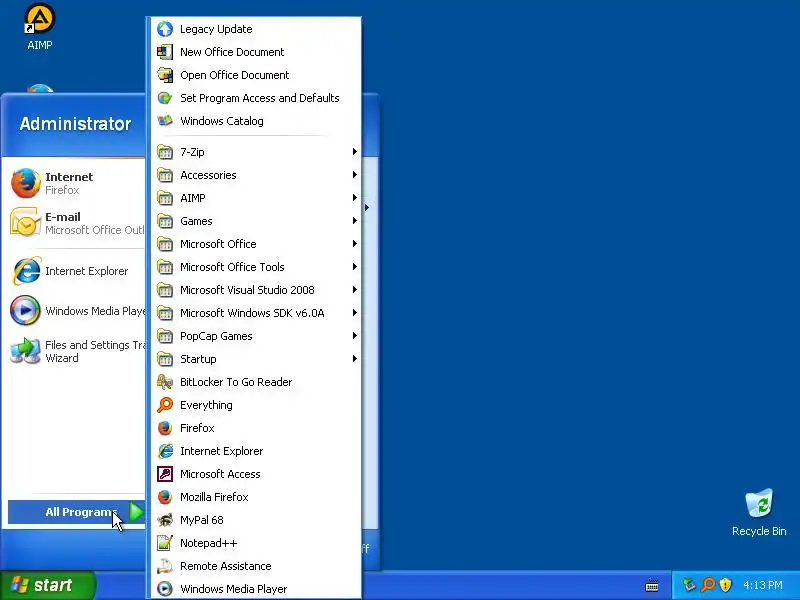Click the Microsoft Office Tools label

pyautogui.click(x=232, y=267)
